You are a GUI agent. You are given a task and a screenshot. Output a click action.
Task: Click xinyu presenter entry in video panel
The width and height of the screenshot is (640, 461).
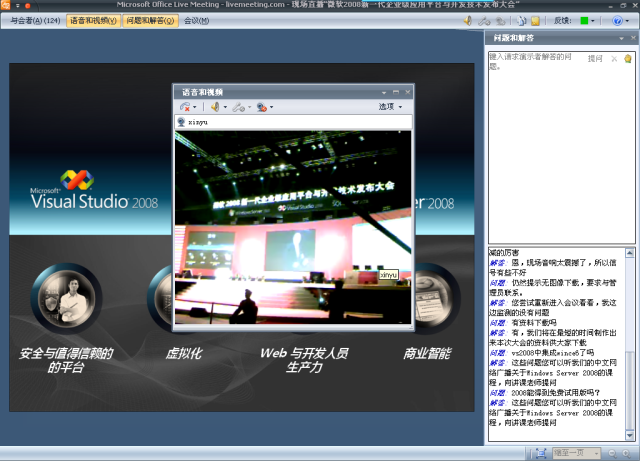[195, 122]
